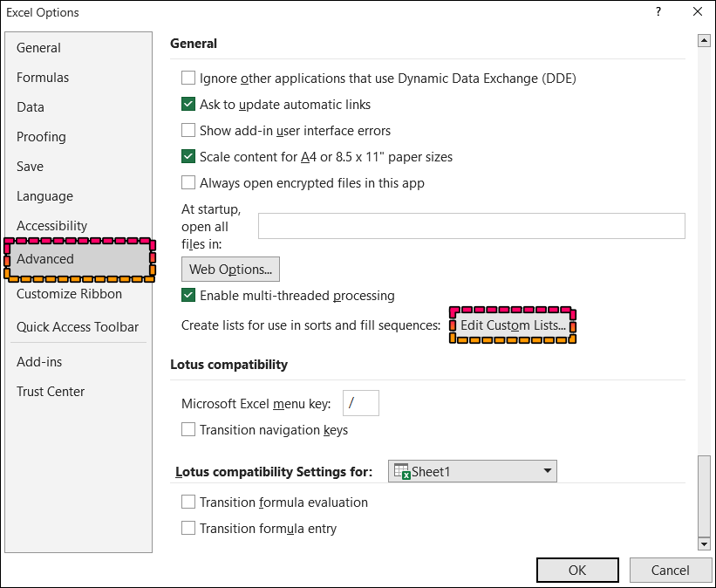
Task: Open Customize Ribbon settings
Action: coord(69,294)
